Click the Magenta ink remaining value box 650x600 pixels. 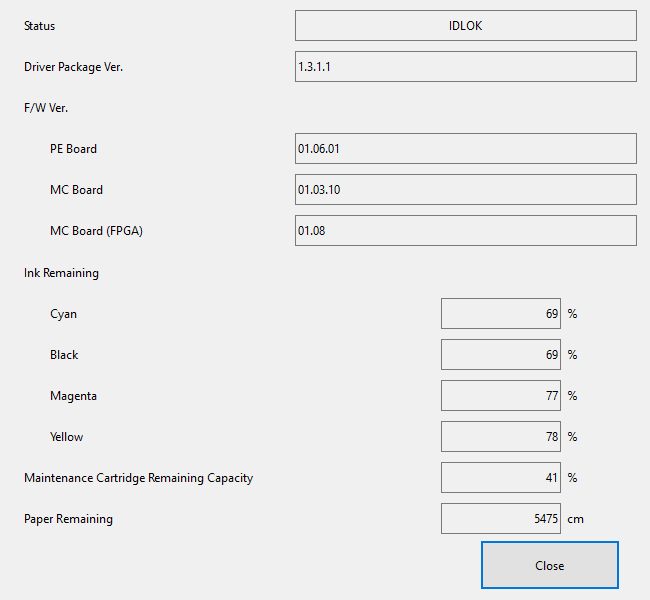[500, 396]
